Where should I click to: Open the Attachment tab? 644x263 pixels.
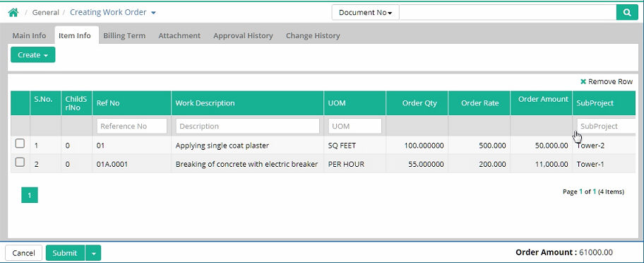point(179,36)
